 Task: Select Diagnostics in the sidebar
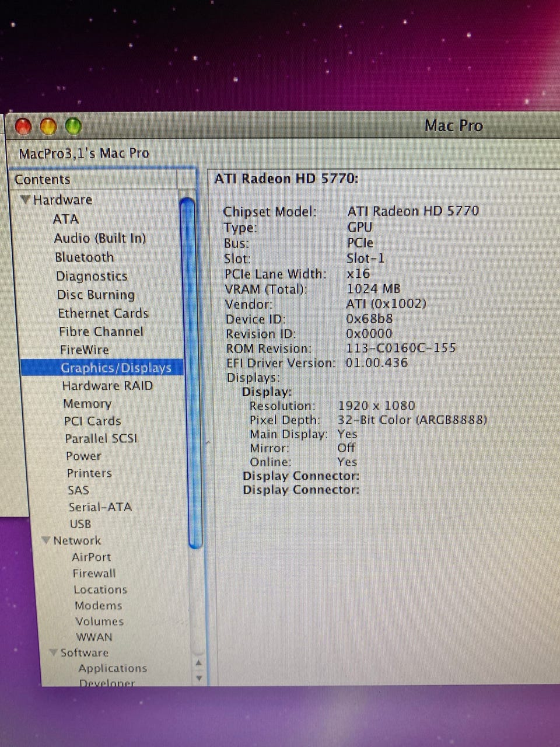(92, 276)
